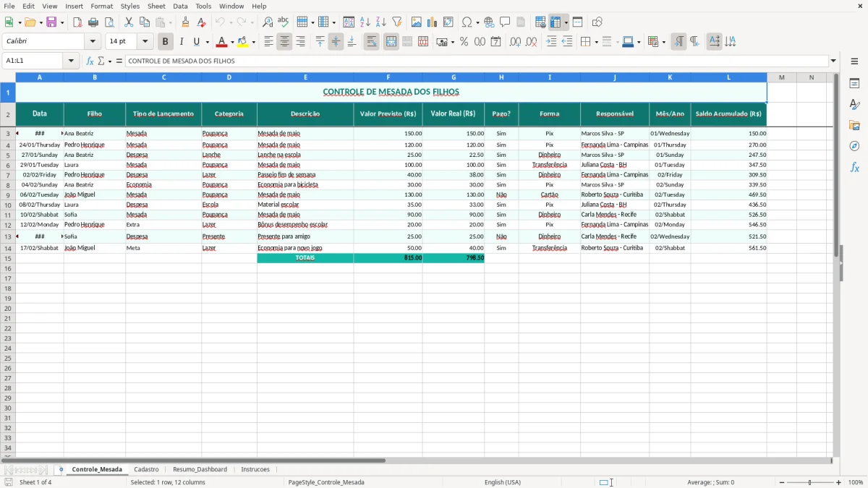
Task: Open the Select Function (Sum) dropdown arrow
Action: 110,61
